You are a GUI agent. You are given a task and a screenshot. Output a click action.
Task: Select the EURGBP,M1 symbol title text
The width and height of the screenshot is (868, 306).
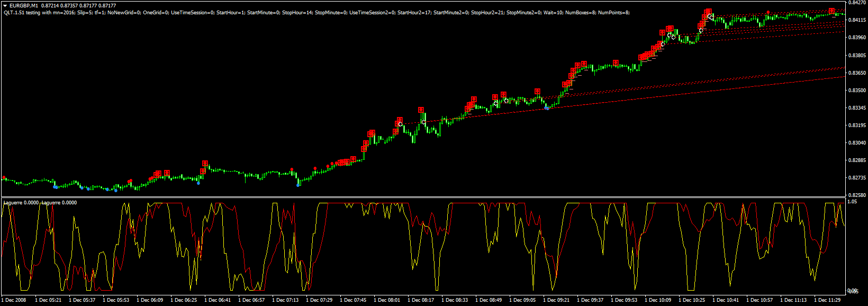click(x=24, y=6)
